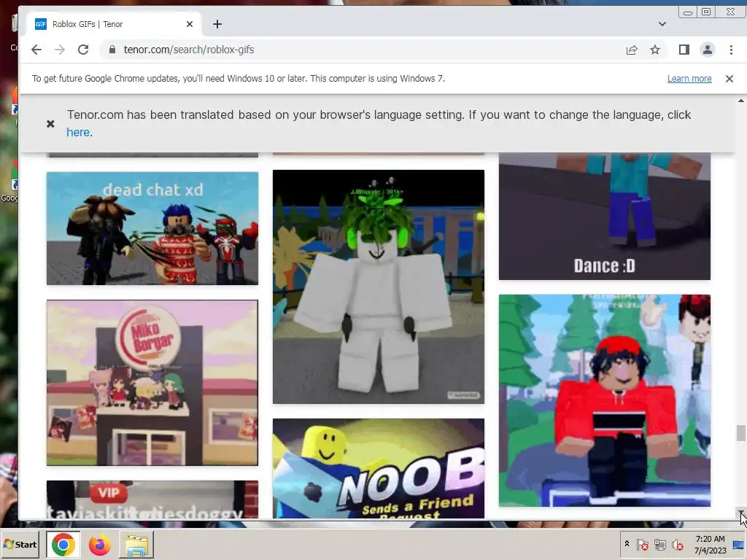This screenshot has height=560, width=747.
Task: Select the Roblox GIFs | Tenor tab
Action: [115, 24]
